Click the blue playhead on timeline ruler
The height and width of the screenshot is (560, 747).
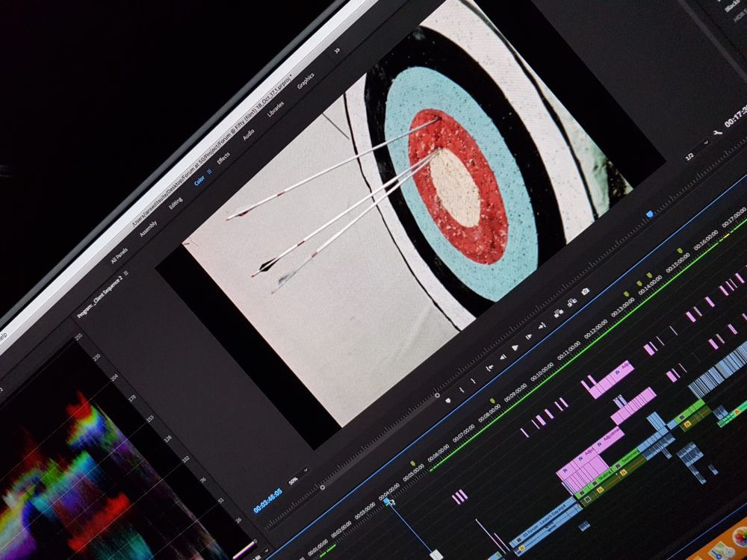(x=387, y=502)
